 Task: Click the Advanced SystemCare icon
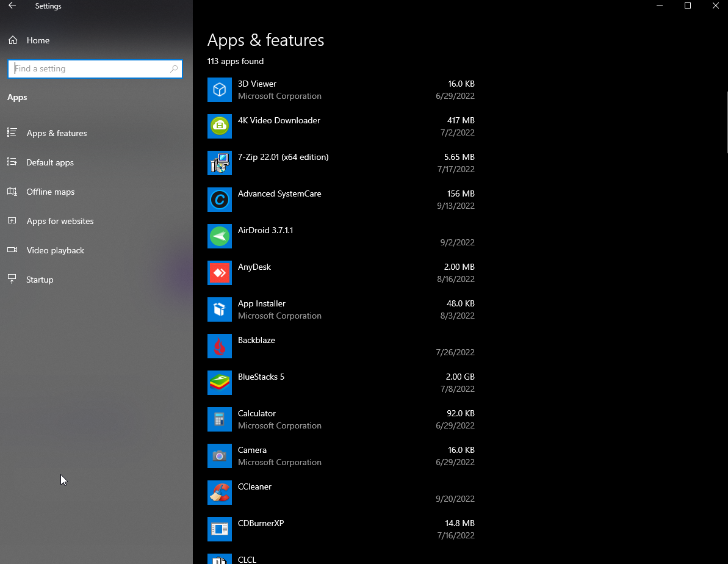pos(220,200)
